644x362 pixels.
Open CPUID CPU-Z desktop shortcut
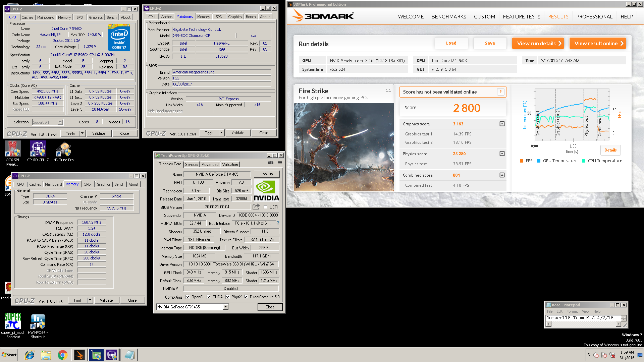coord(38,152)
